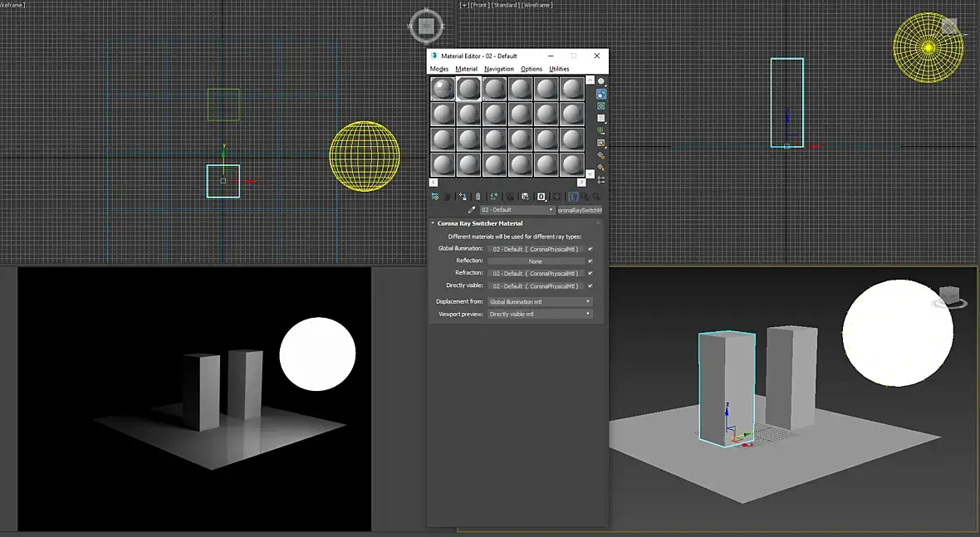Viewport: 980px width, 537px height.
Task: Uncheck the Reflection material checkbox
Action: [590, 261]
